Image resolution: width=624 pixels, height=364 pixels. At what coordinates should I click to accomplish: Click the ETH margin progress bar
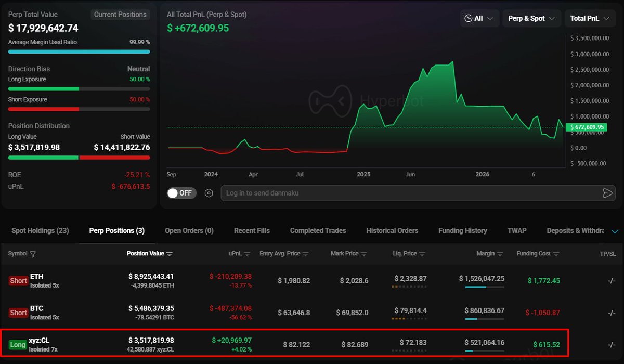(485, 287)
